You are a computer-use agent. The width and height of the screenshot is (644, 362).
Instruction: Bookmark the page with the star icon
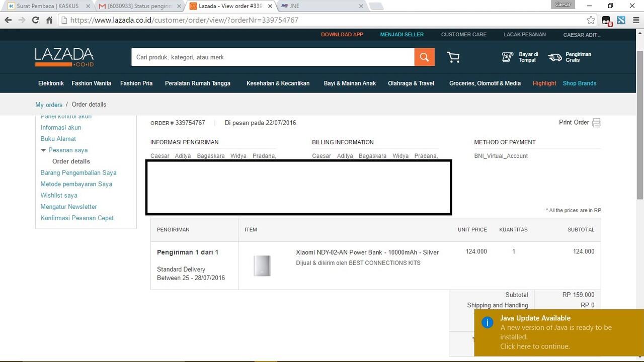tap(591, 20)
